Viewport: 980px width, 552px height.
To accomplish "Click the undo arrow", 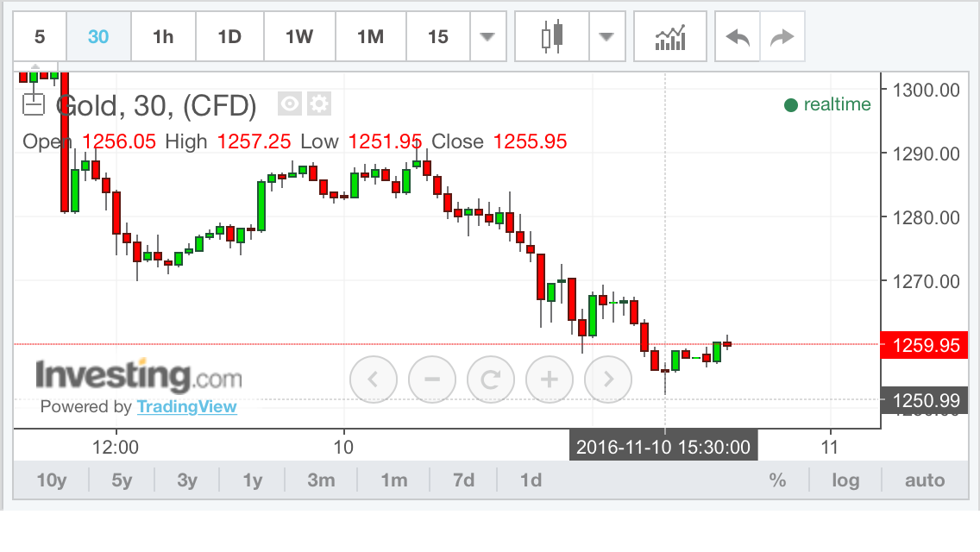I will pos(738,37).
